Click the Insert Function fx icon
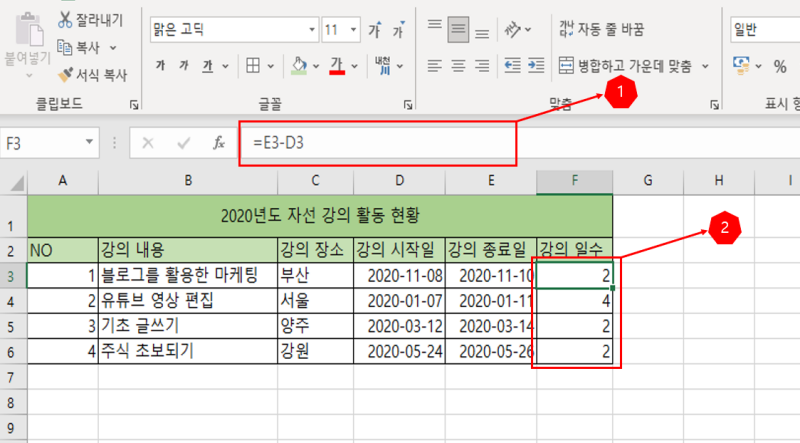This screenshot has width=800, height=443. [219, 143]
